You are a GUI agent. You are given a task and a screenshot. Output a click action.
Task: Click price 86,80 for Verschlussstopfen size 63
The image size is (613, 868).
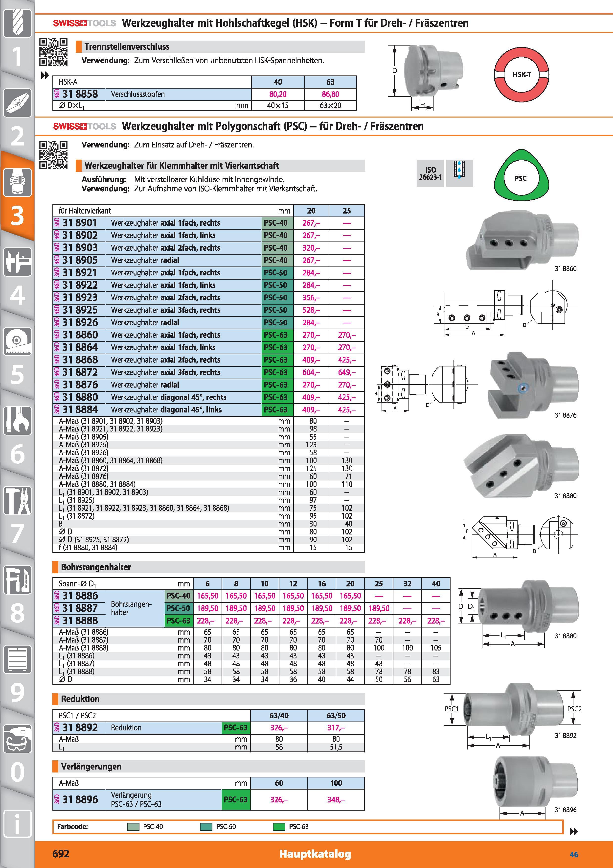coord(330,94)
